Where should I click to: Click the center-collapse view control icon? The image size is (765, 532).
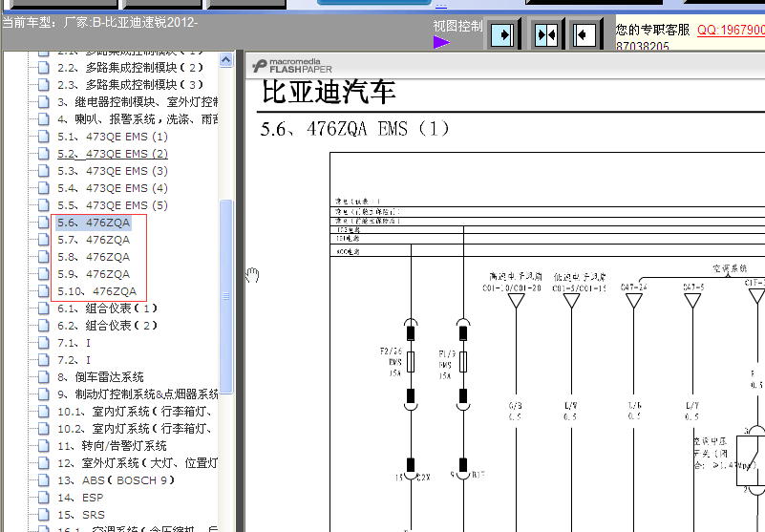546,35
